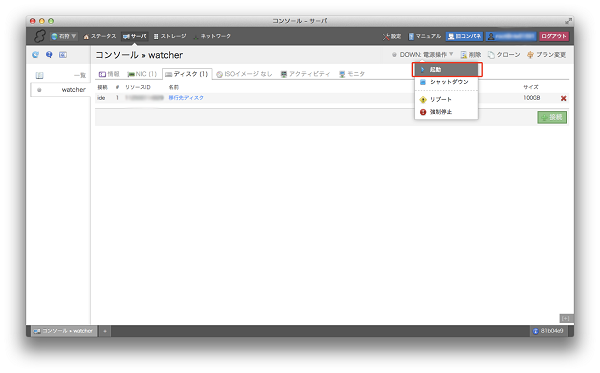Click the プラン変更 plan change icon

[530, 55]
